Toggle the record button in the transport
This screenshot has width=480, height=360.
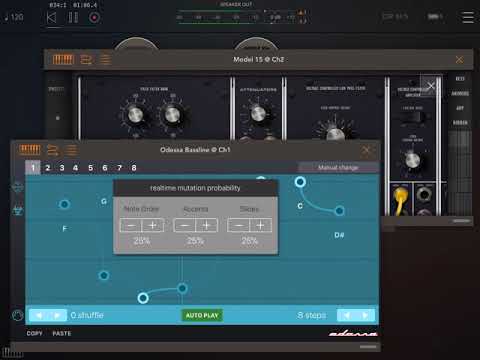point(94,17)
